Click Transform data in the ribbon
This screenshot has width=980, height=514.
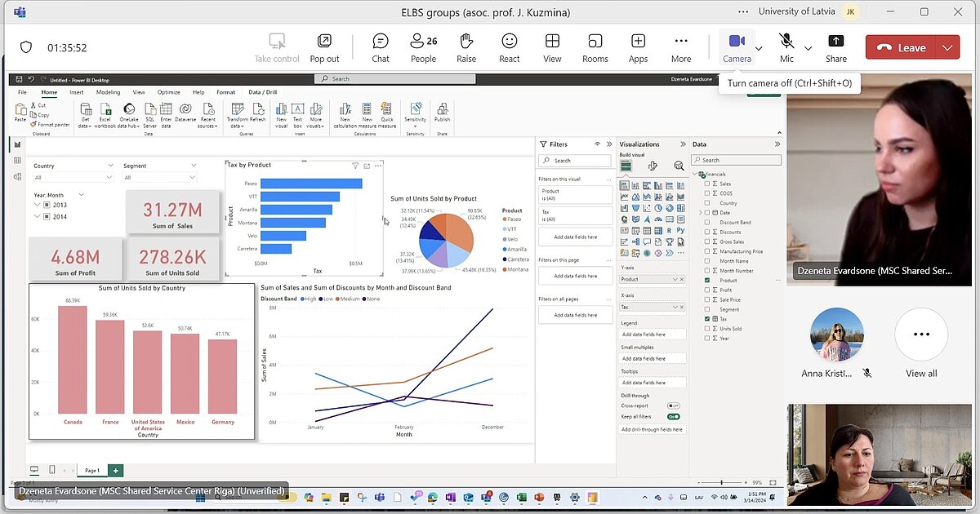(x=237, y=114)
